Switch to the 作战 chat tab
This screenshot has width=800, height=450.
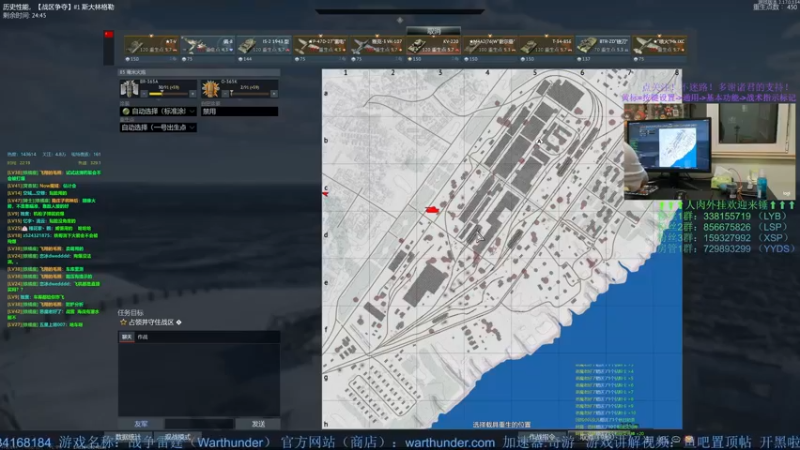[x=143, y=337]
